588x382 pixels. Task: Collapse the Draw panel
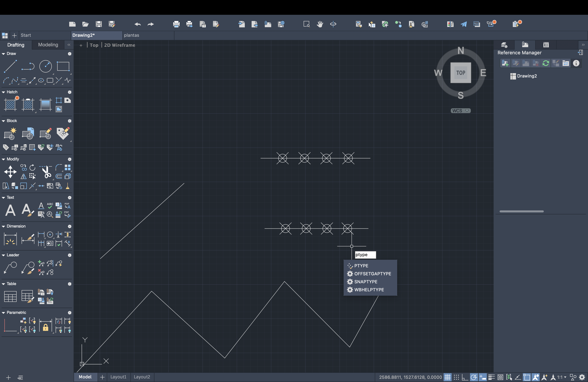[x=3, y=54]
